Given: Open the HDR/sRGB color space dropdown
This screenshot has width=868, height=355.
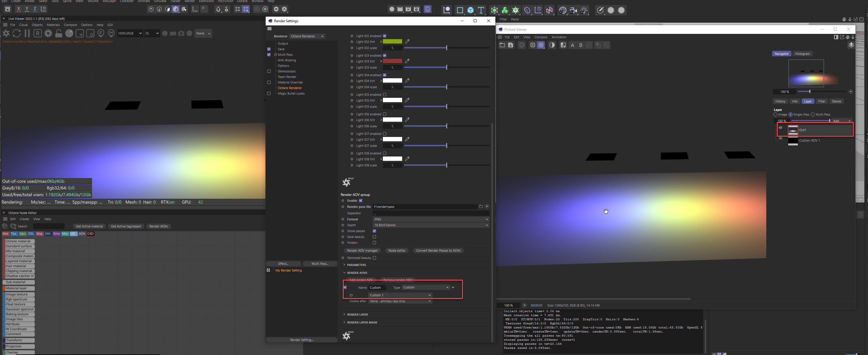Looking at the screenshot, I should pos(130,33).
